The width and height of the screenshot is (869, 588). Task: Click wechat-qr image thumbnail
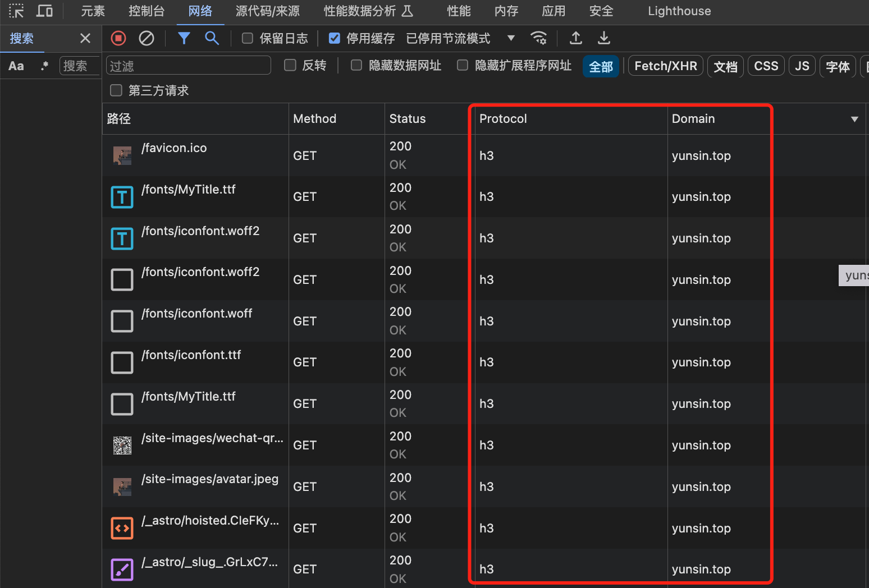point(122,445)
